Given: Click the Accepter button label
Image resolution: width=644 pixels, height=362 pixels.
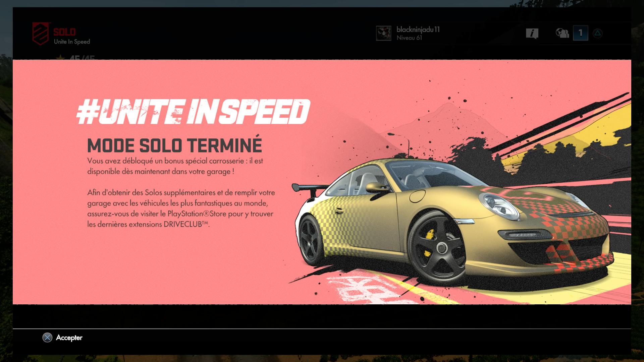Looking at the screenshot, I should click(x=69, y=338).
